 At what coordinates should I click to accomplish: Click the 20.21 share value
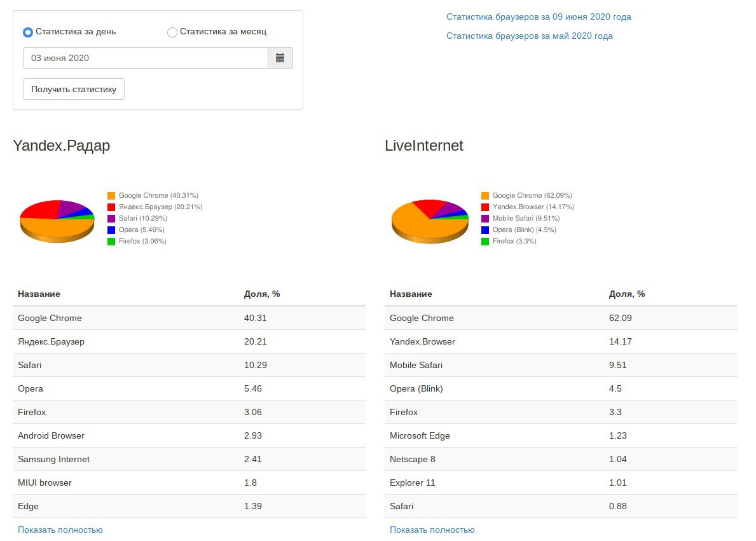(255, 341)
